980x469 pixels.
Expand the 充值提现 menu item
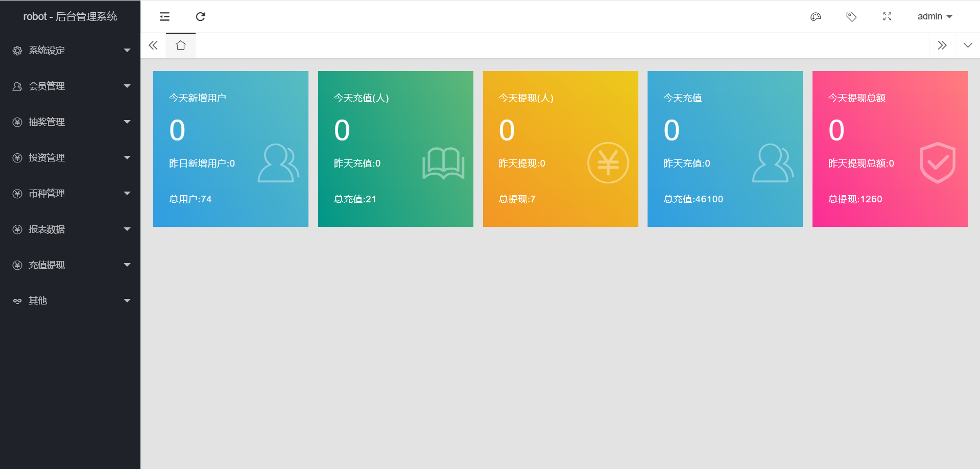tap(70, 265)
